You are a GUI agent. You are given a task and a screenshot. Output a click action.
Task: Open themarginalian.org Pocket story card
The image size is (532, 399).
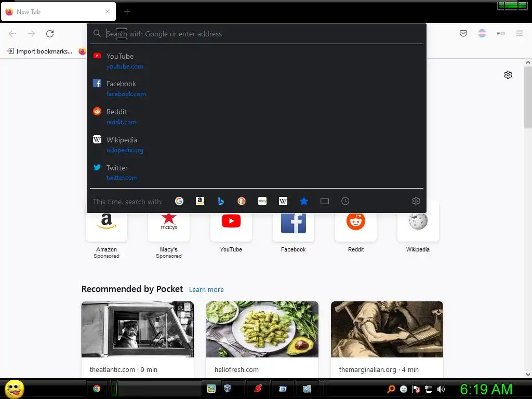click(387, 339)
